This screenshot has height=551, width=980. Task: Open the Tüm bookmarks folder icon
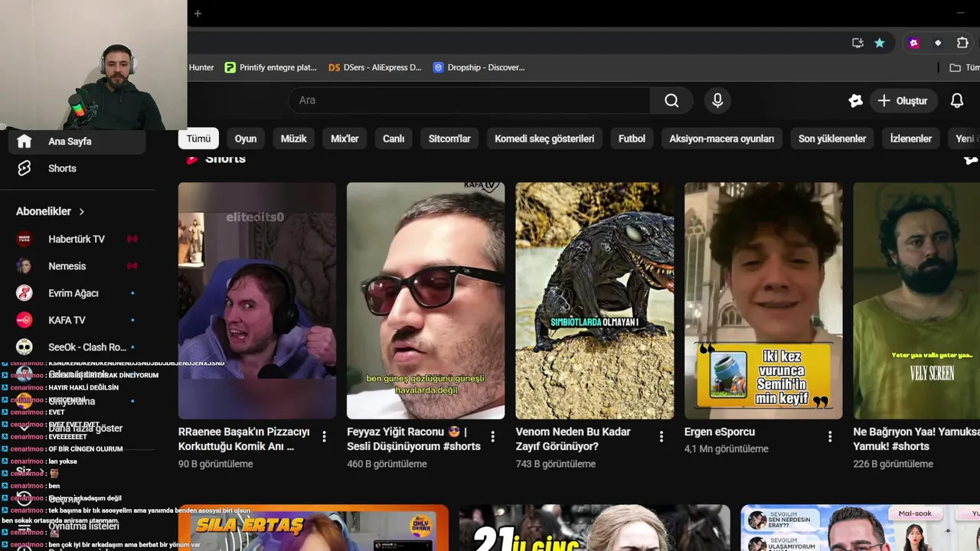coord(955,67)
